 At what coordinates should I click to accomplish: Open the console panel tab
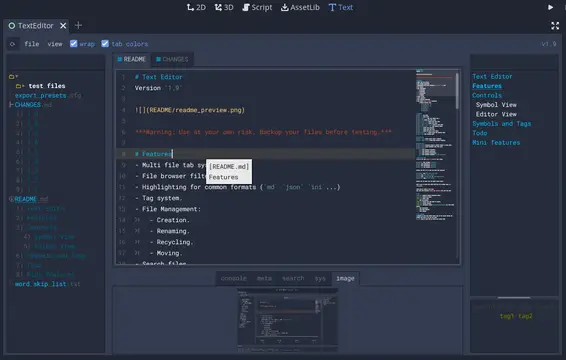234,278
